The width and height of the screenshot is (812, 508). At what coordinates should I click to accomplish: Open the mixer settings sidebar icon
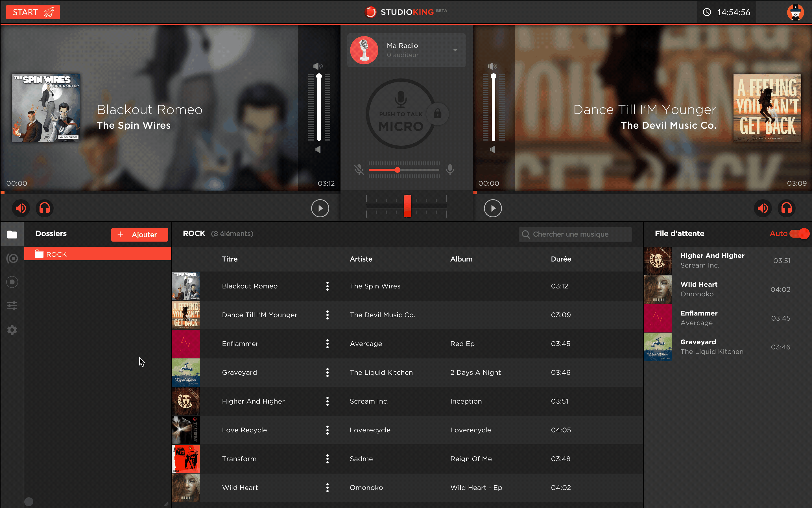point(12,306)
